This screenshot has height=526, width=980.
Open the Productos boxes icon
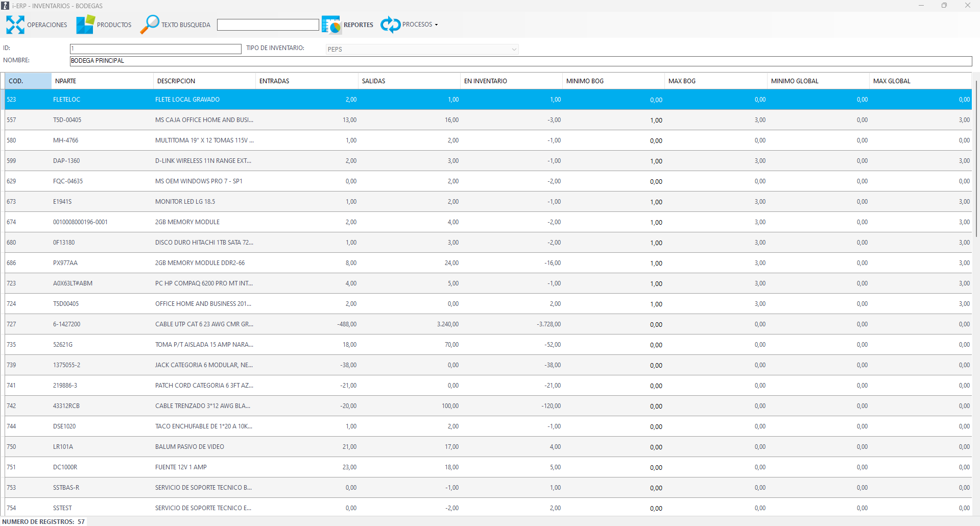[x=85, y=25]
